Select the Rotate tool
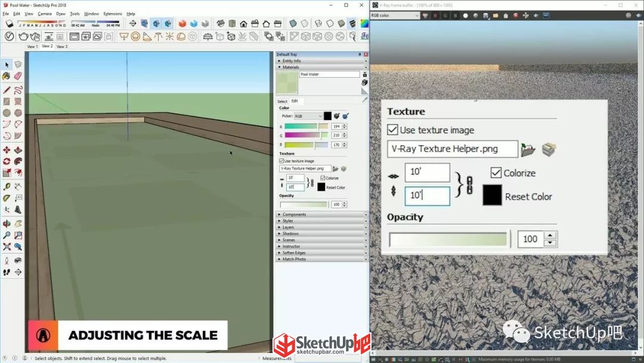The width and height of the screenshot is (644, 363). coord(7,162)
